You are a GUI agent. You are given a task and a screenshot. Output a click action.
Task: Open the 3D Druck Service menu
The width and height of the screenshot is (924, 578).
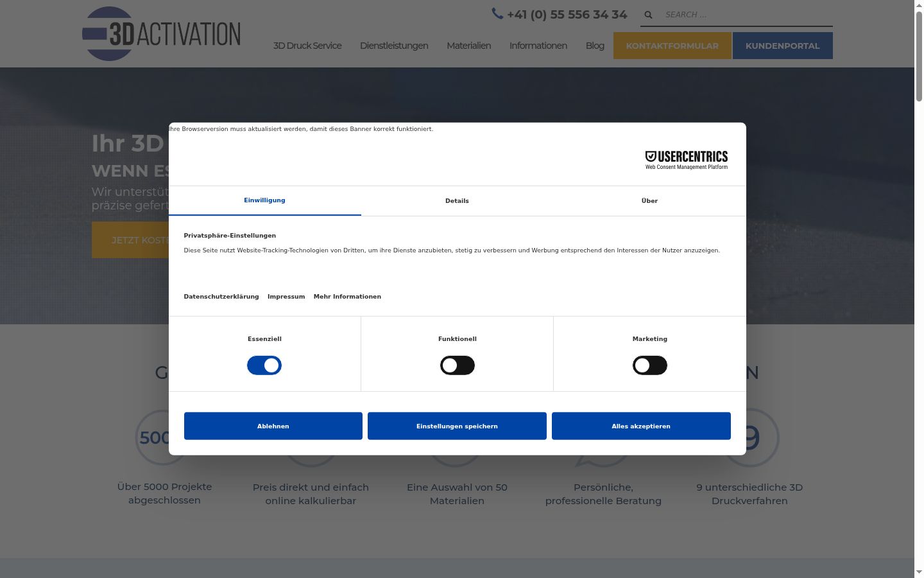click(307, 46)
